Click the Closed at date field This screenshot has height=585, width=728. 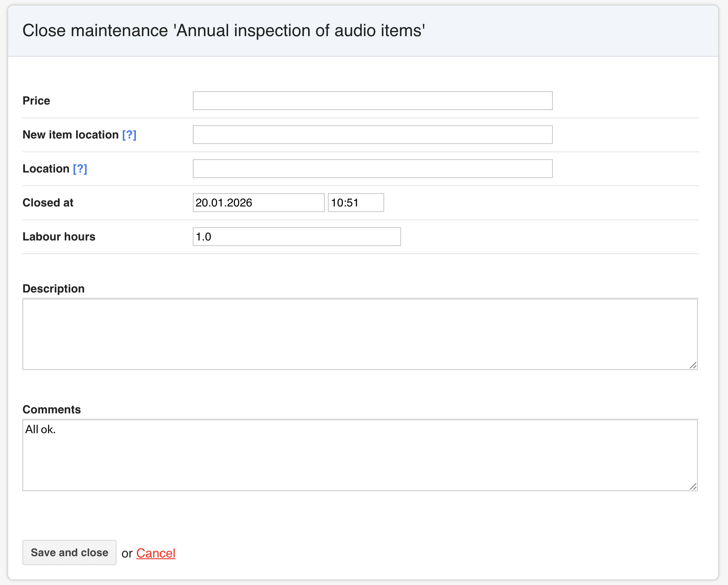[258, 203]
